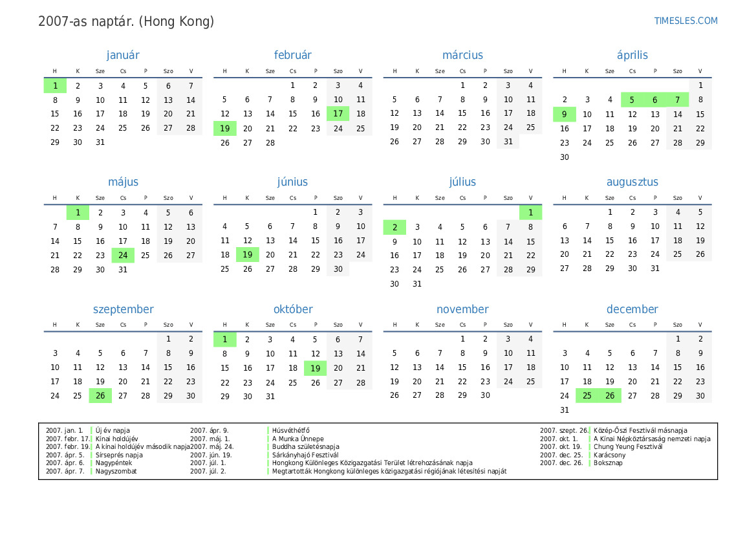Select 'A Kínai Népköztársaság nemzeti napja' legend entry

pyautogui.click(x=652, y=439)
